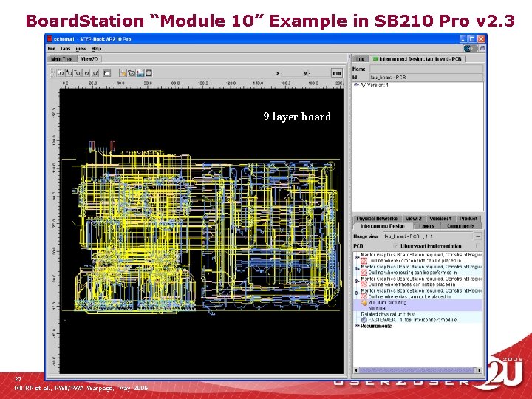Click red hatch icon of components outline row
The height and width of the screenshot is (399, 532).
[364, 261]
